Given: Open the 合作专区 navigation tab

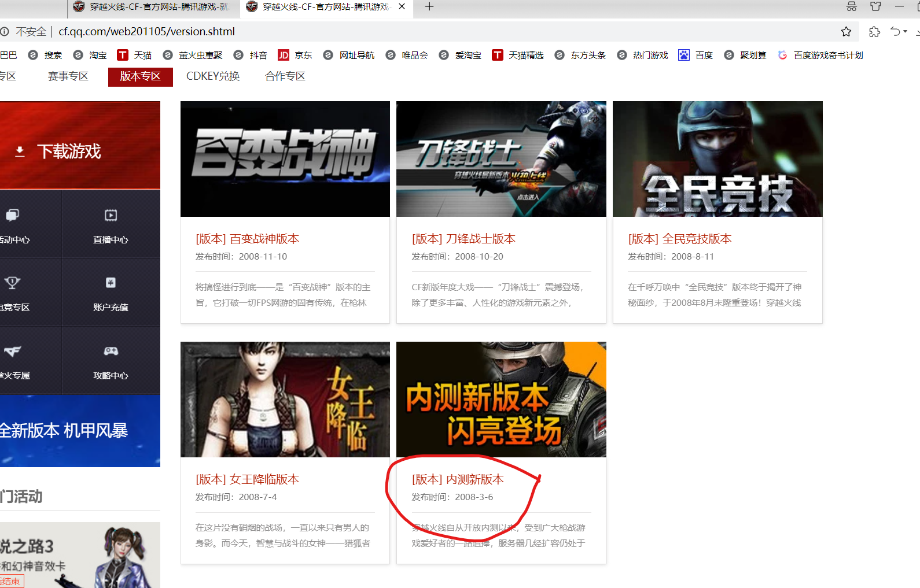Looking at the screenshot, I should tap(285, 76).
